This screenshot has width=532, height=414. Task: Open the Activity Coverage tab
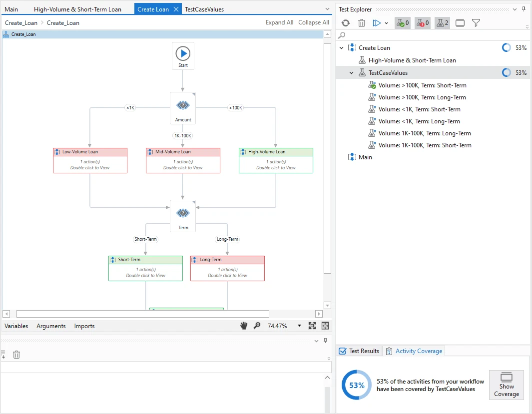pos(414,351)
